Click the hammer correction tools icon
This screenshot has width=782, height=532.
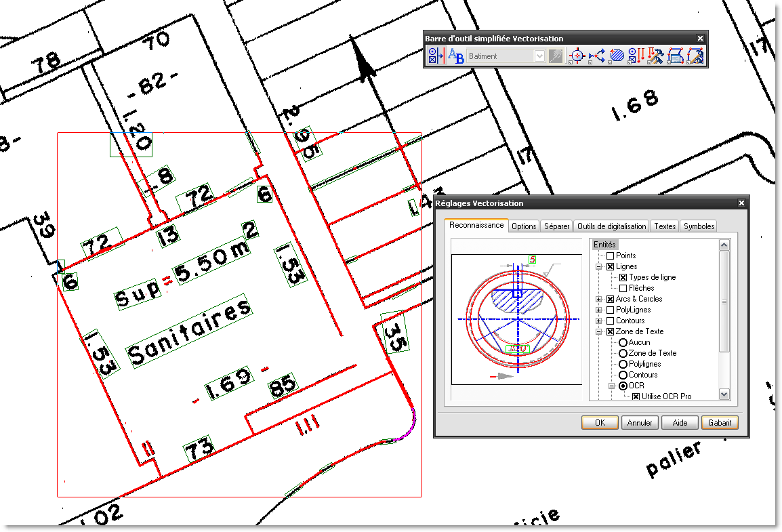point(655,55)
